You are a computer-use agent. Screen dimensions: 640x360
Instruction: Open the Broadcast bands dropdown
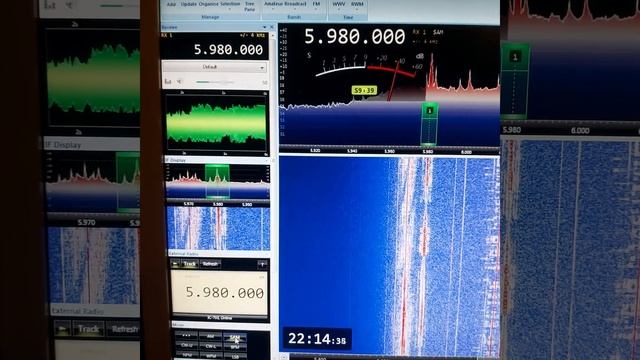(295, 4)
